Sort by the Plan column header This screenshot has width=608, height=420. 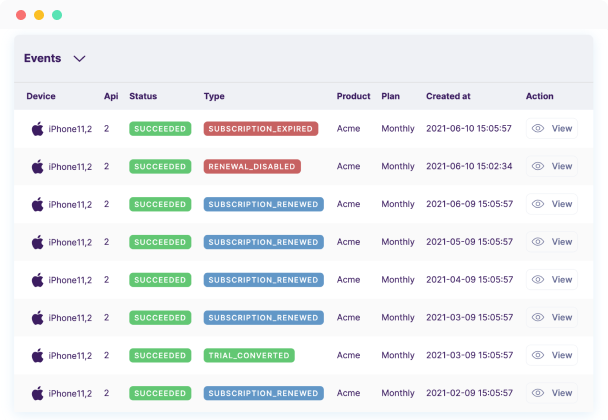pos(390,96)
